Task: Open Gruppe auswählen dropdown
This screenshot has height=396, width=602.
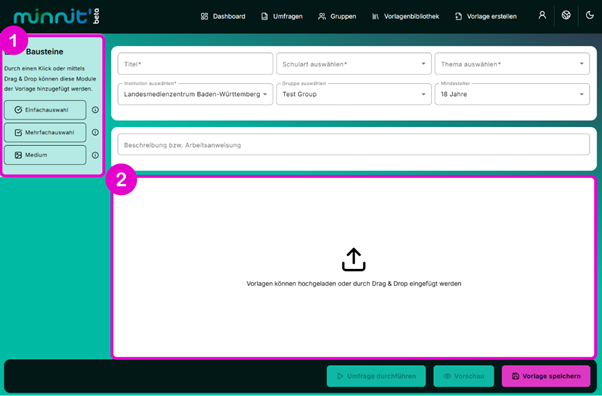Action: pyautogui.click(x=354, y=94)
